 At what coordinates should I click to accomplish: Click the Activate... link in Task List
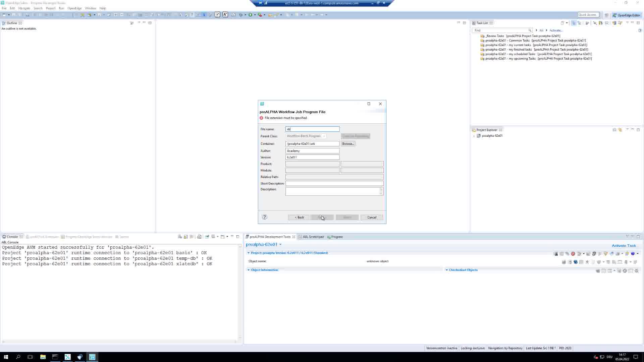556,31
